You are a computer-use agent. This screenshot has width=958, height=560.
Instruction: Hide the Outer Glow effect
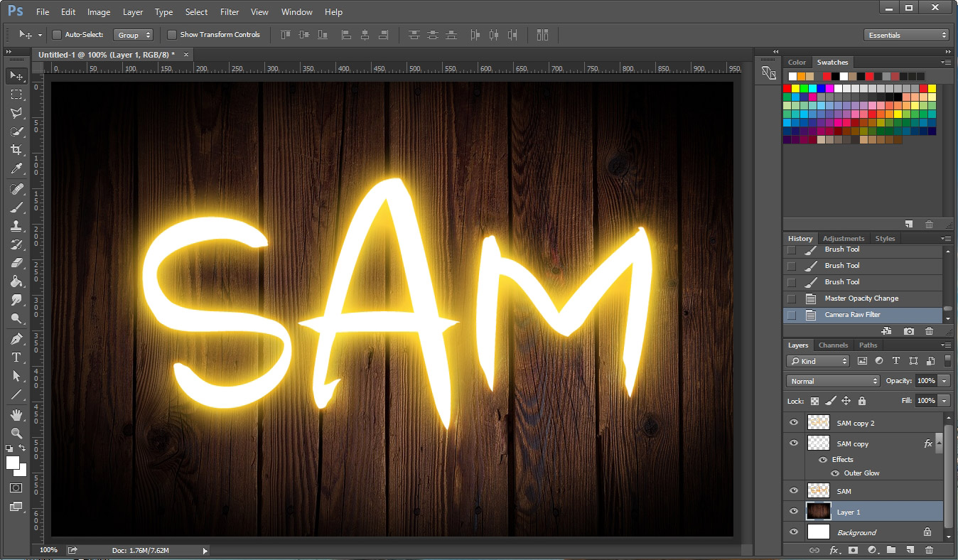click(x=835, y=473)
